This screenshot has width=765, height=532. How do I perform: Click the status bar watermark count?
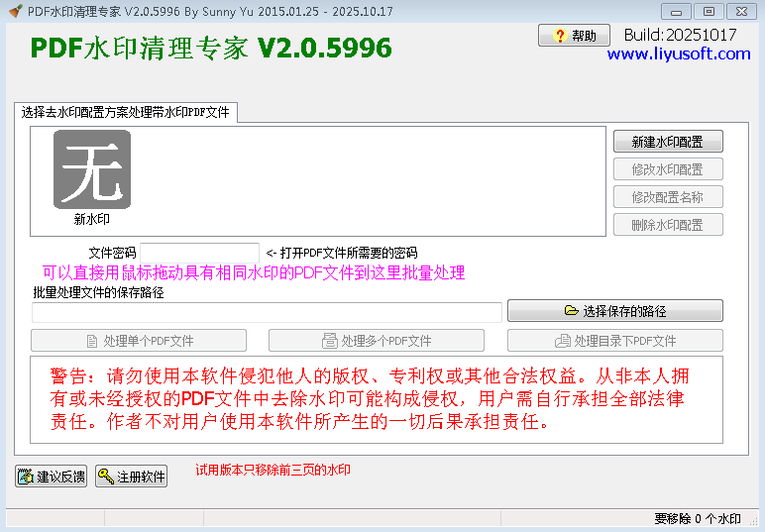698,518
